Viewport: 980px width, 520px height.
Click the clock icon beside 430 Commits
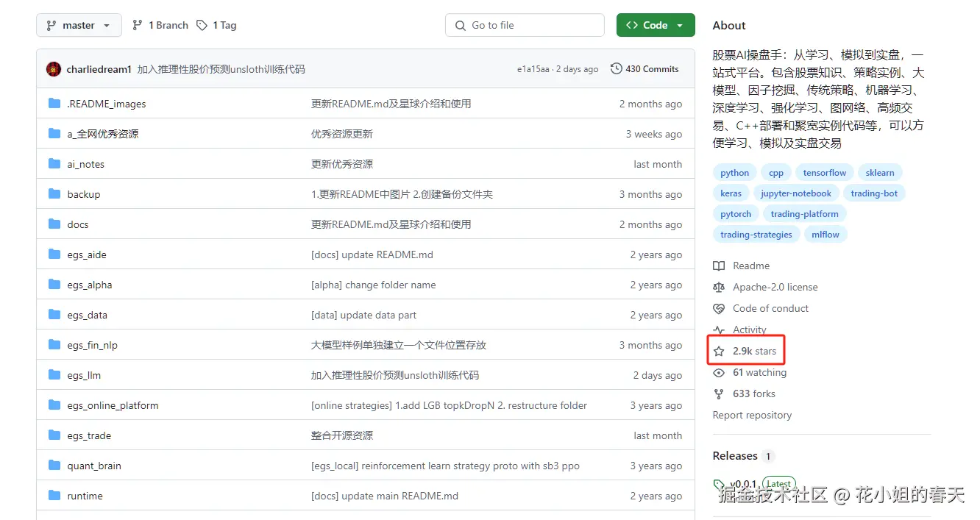tap(617, 69)
